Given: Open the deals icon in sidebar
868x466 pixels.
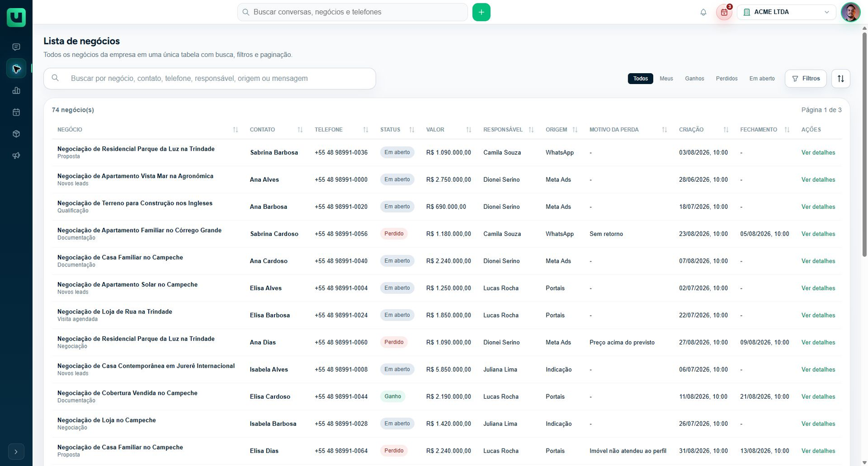Looking at the screenshot, I should point(16,69).
